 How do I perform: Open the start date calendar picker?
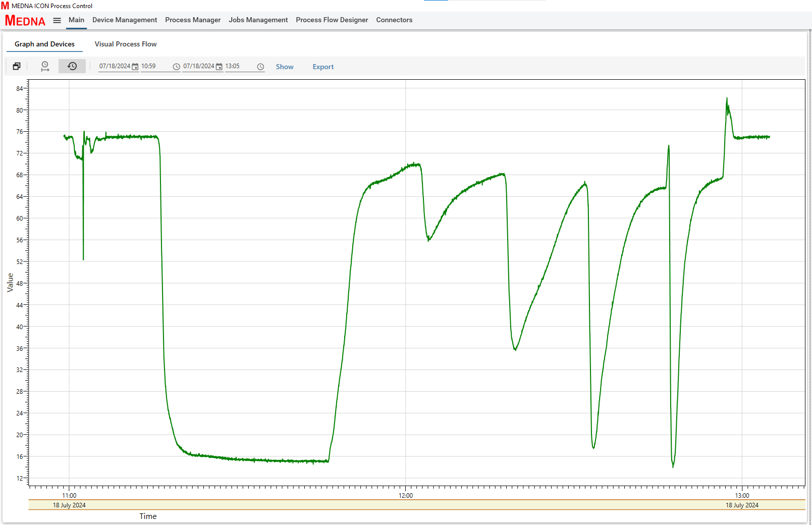click(135, 67)
